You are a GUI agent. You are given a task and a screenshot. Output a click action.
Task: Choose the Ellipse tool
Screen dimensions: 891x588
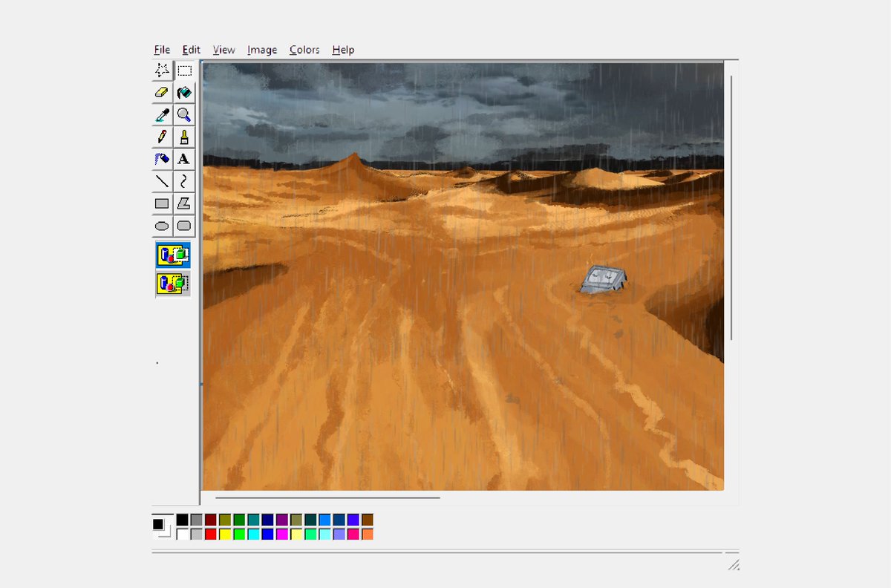162,225
